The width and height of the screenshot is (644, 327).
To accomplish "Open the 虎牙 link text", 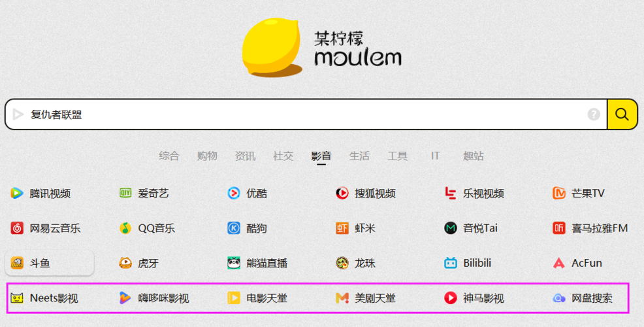I will (x=148, y=264).
